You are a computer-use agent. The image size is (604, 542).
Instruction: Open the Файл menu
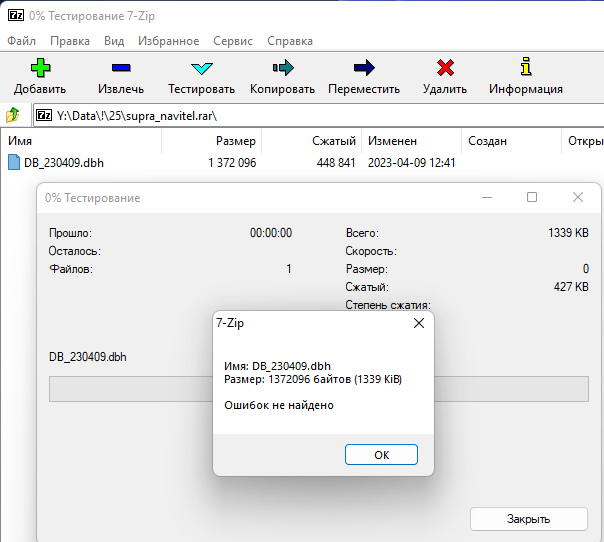point(22,41)
